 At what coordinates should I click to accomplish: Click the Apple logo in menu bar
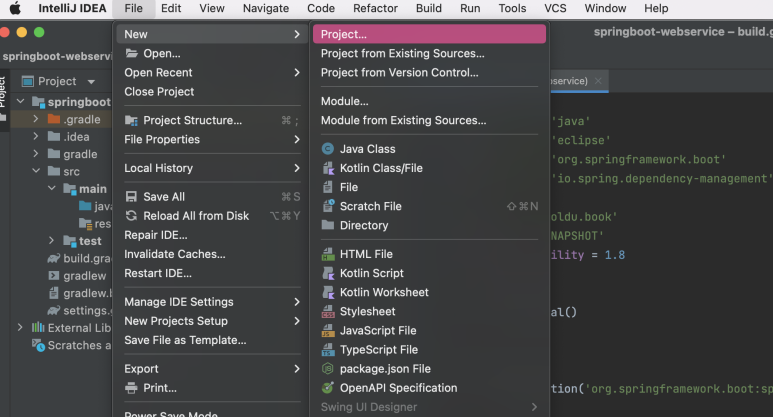pyautogui.click(x=16, y=8)
